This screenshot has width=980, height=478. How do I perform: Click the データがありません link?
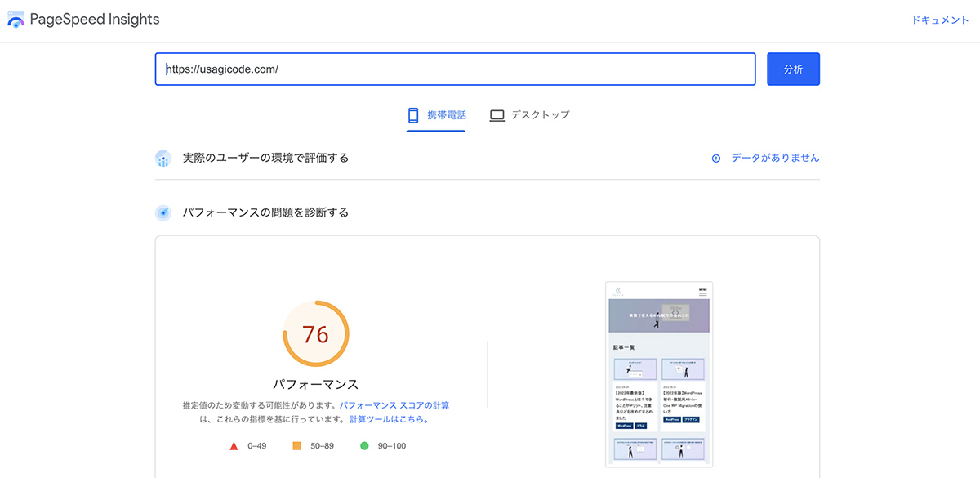click(775, 159)
